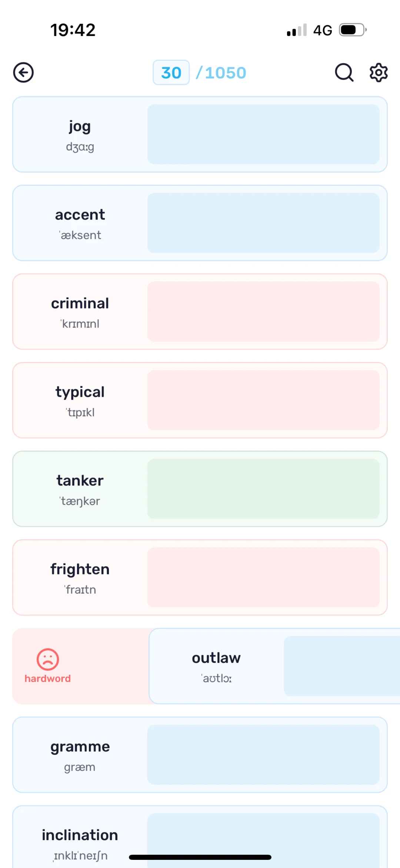This screenshot has width=400, height=868.
Task: Tap the back arrow icon
Action: 23,72
